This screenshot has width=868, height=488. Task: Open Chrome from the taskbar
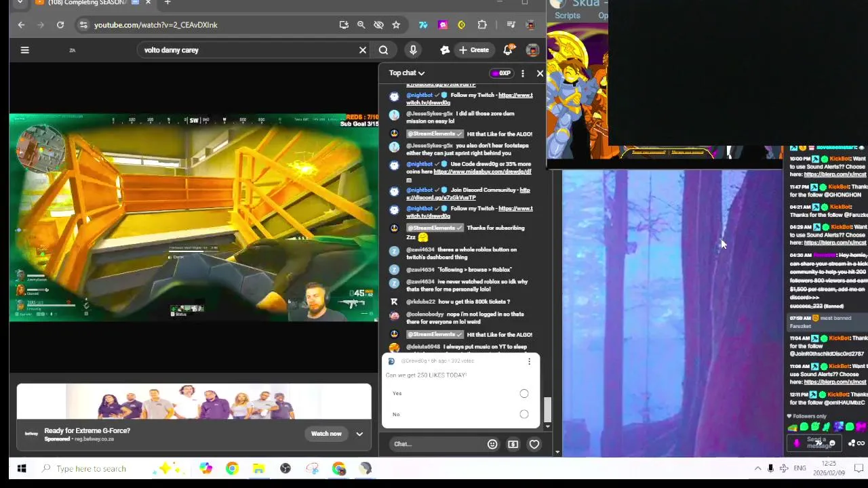coord(232,469)
